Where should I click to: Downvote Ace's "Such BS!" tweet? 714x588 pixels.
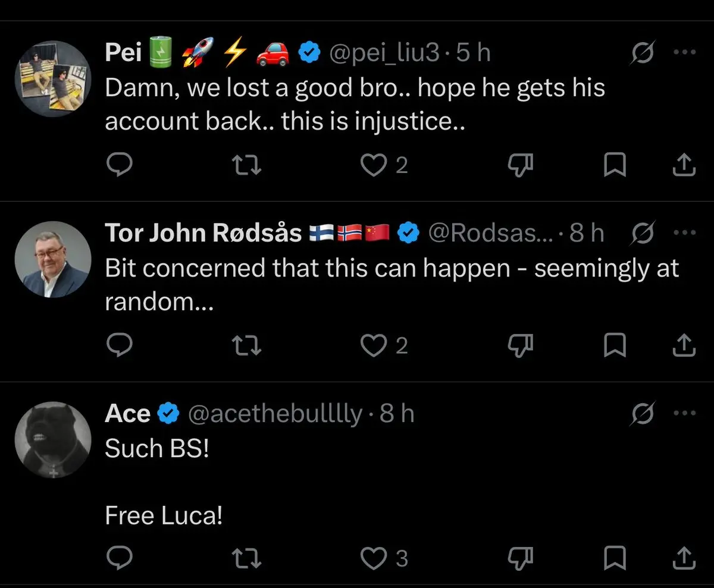point(519,558)
